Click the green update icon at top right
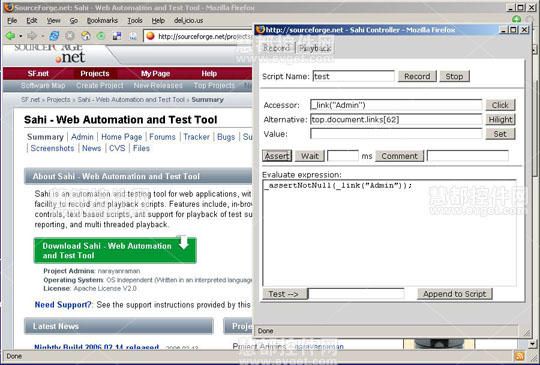 (x=516, y=19)
